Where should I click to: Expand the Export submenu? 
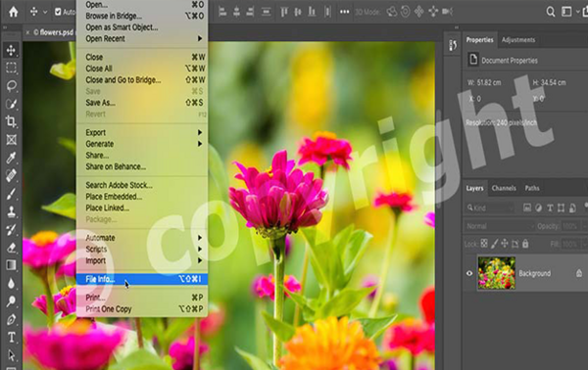pos(142,132)
